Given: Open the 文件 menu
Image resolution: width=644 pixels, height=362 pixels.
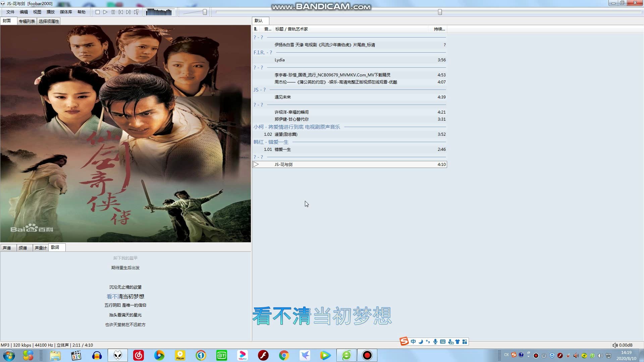Looking at the screenshot, I should [x=10, y=12].
